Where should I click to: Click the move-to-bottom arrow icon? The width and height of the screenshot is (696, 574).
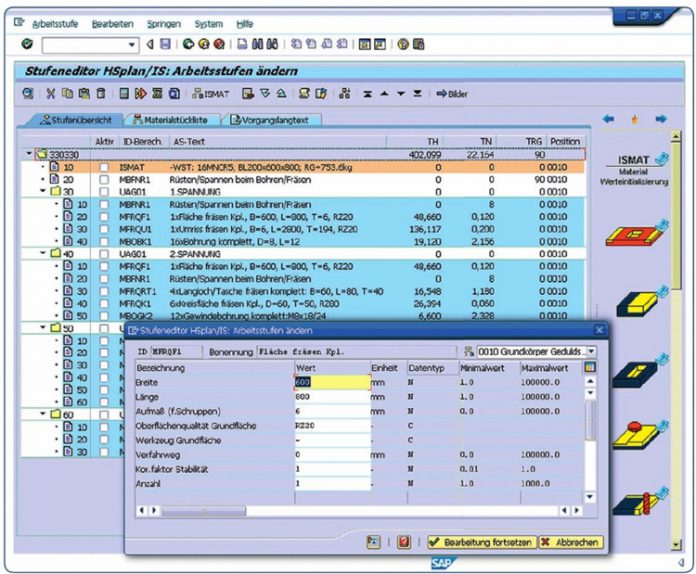(417, 94)
